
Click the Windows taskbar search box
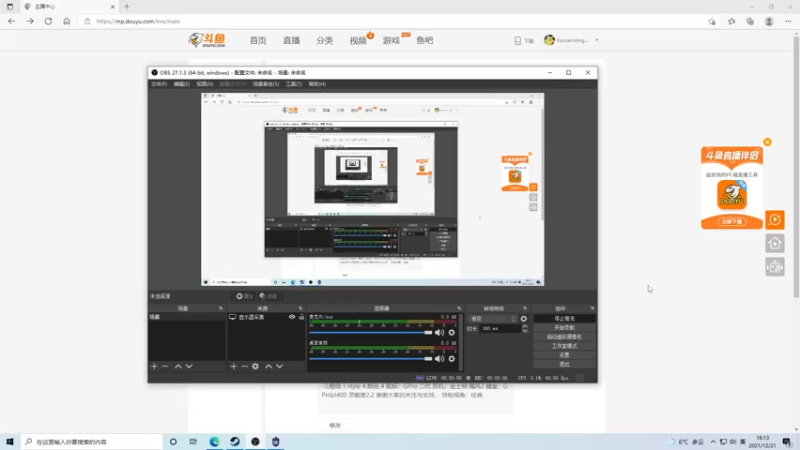[92, 441]
